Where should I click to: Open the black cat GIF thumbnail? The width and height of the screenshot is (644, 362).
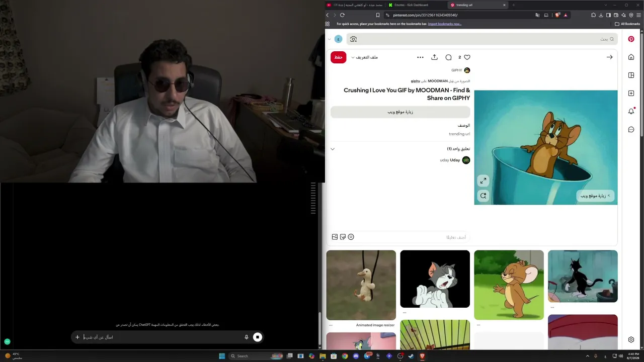pyautogui.click(x=583, y=277)
